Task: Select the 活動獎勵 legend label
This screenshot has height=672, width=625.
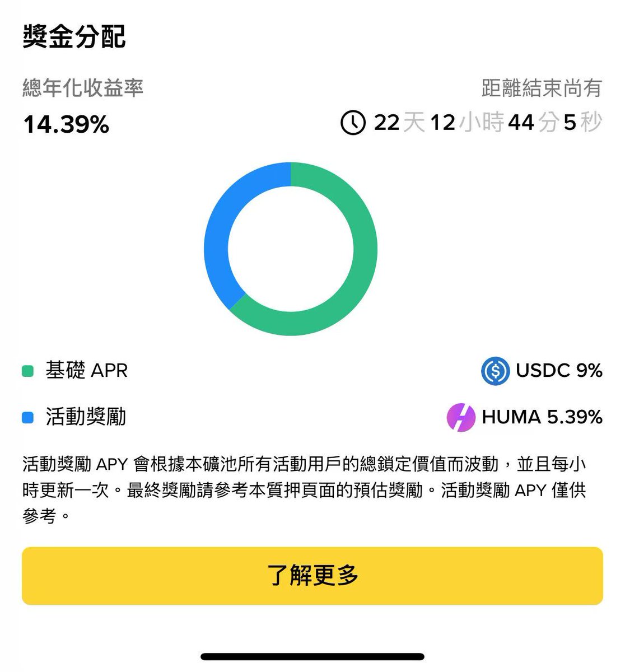Action: coord(86,417)
